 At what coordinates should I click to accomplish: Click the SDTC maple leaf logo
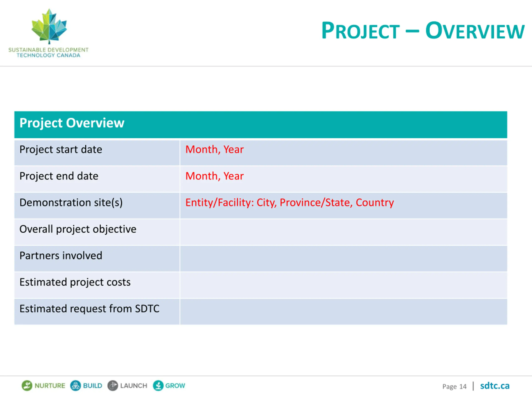[x=49, y=26]
